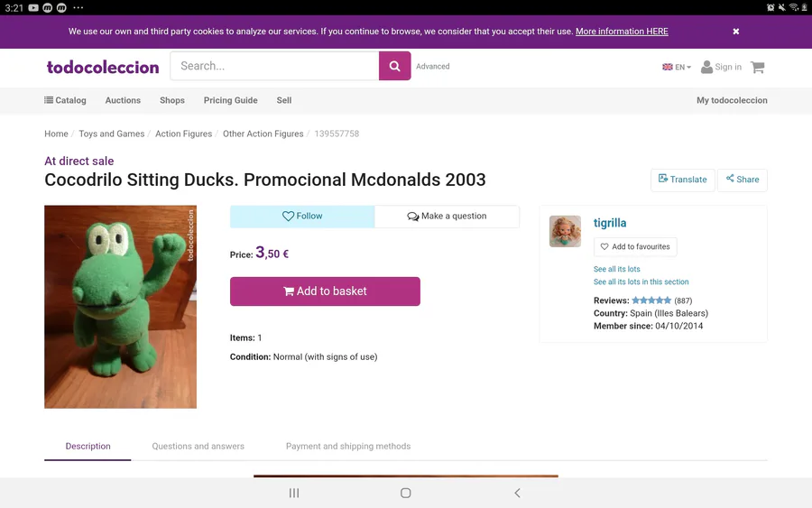The image size is (812, 508).
Task: Click the Add to basket button
Action: coord(325,291)
